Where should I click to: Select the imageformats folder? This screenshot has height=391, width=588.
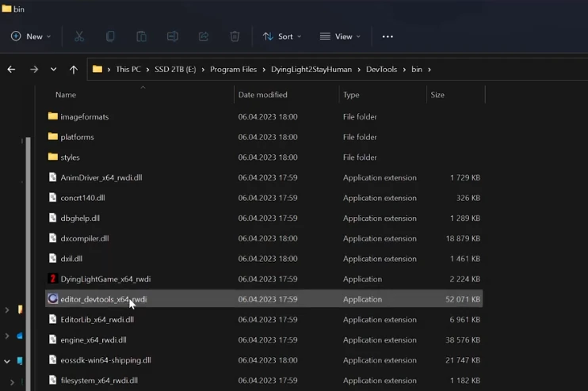(x=84, y=117)
